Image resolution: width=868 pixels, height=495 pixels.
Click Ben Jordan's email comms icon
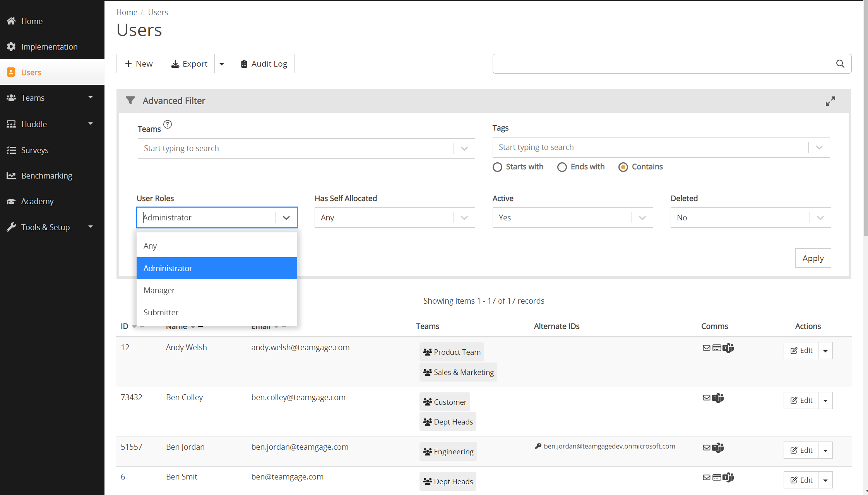(707, 448)
